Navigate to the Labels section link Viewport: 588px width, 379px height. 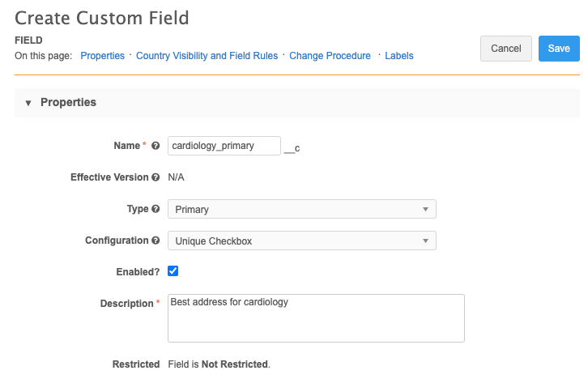398,56
